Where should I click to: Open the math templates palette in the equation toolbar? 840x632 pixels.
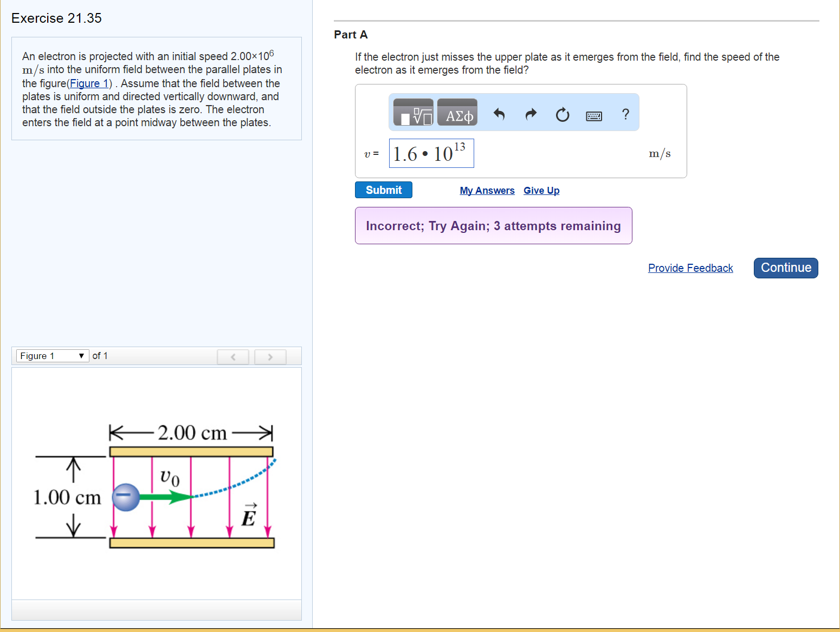tap(413, 112)
